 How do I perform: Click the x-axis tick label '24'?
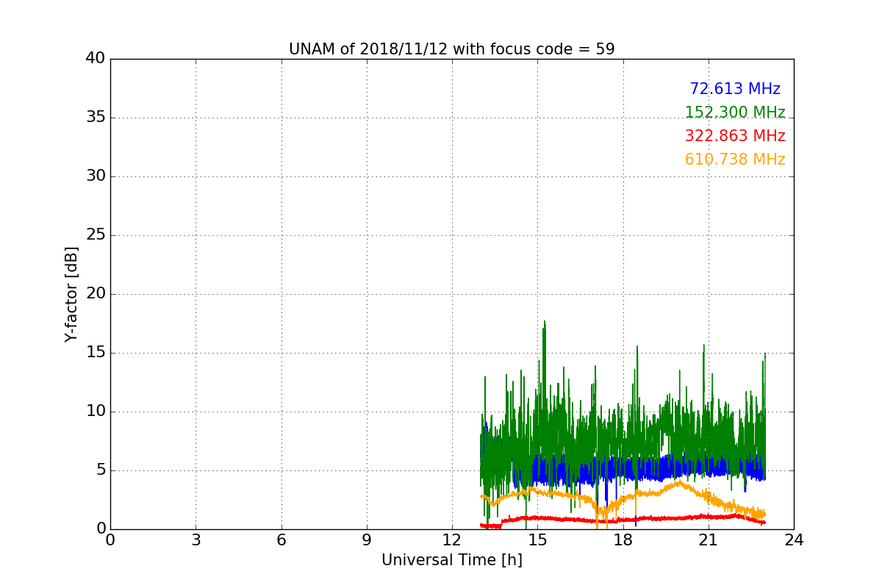pos(794,540)
